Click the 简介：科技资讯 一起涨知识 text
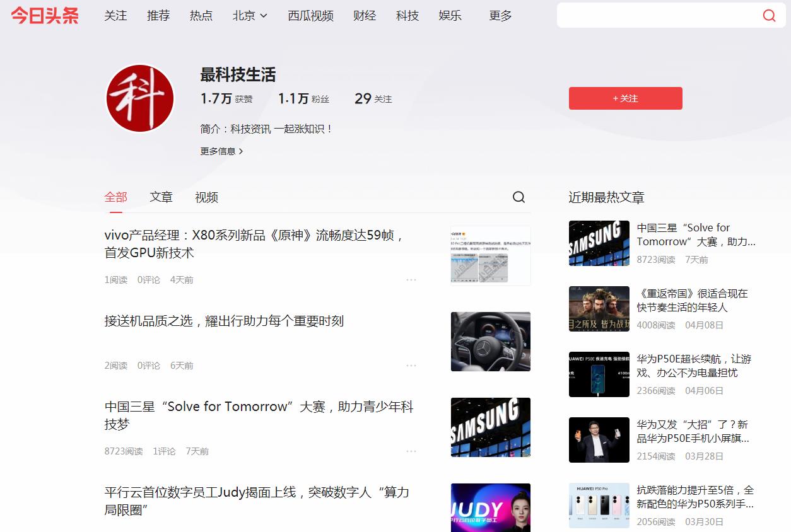This screenshot has width=791, height=532. click(x=266, y=129)
